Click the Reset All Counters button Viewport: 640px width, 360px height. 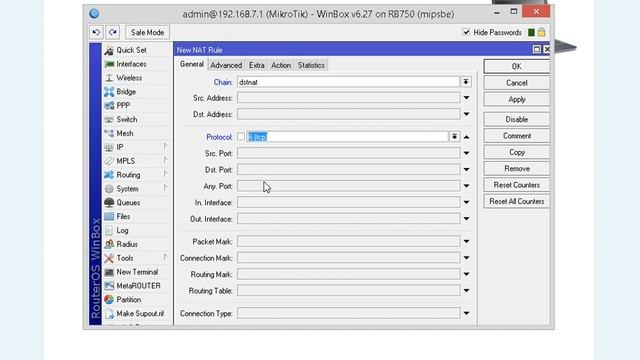[517, 201]
